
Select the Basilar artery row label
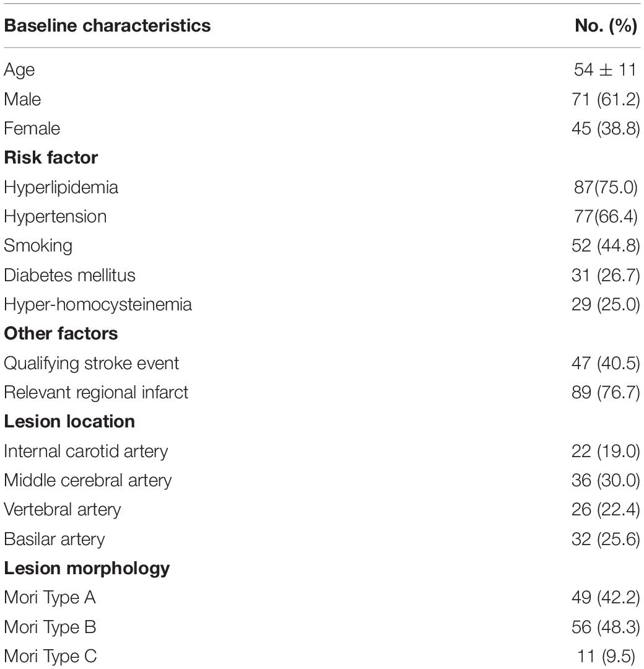tap(54, 540)
